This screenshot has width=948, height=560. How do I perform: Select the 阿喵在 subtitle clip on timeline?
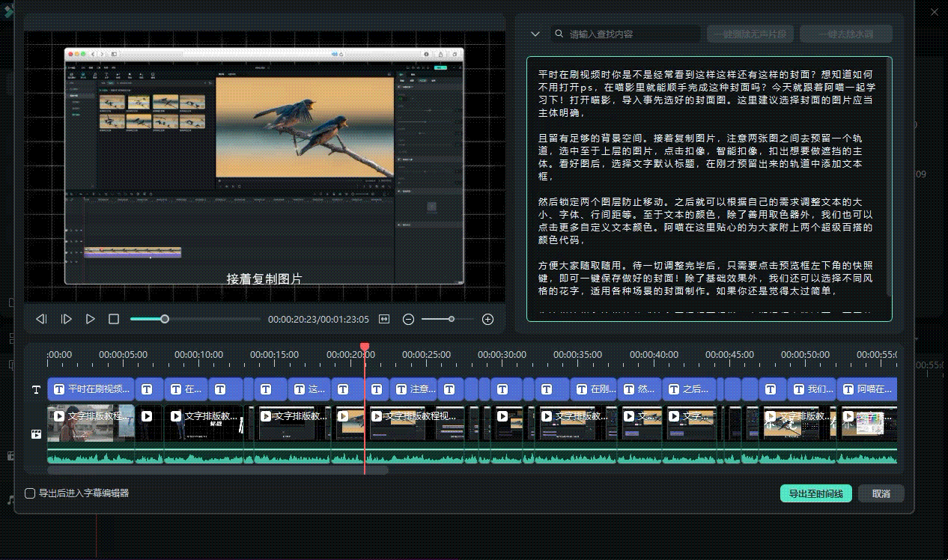click(867, 389)
